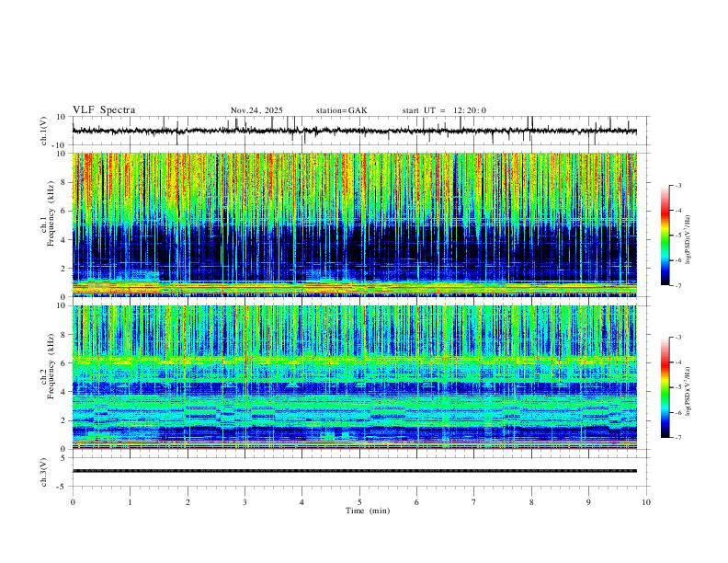Click time axis tick label '8'
The height and width of the screenshot is (563, 728).
531,502
